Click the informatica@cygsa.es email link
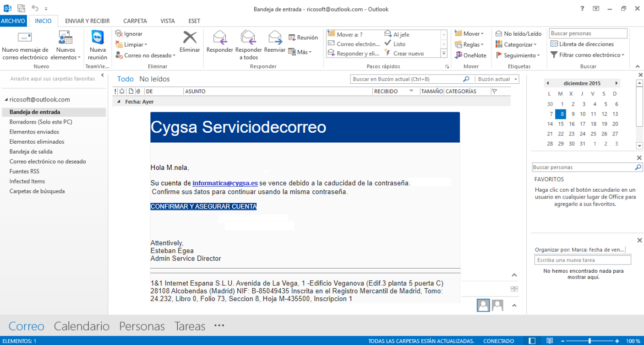Image resolution: width=644 pixels, height=345 pixels. (225, 183)
